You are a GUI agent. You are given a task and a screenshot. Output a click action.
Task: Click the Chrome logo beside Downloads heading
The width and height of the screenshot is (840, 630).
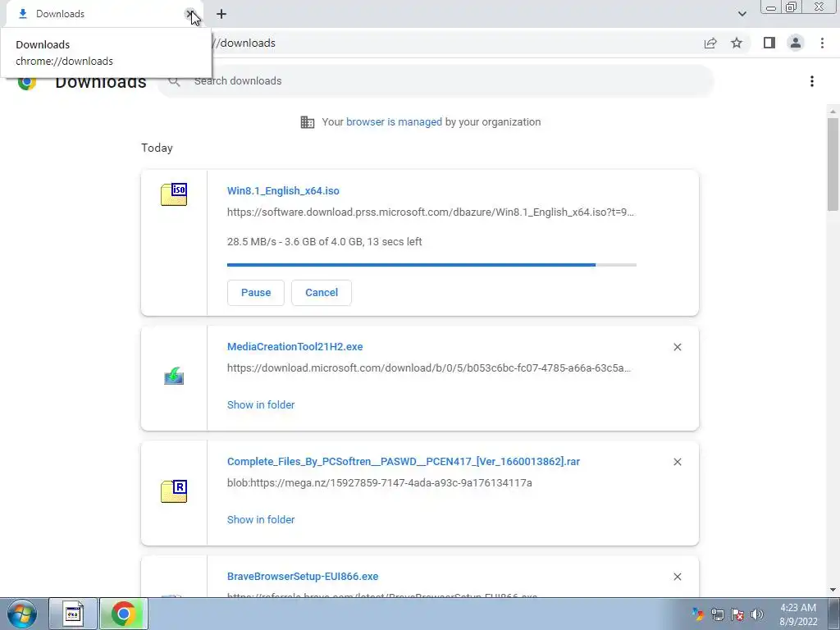tap(27, 82)
